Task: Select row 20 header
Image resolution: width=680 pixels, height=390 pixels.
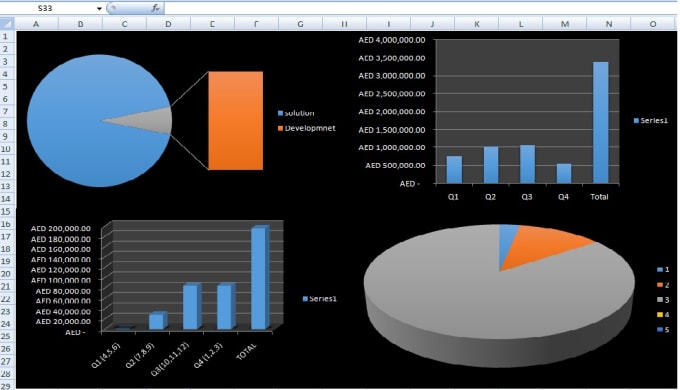Action: coord(6,274)
